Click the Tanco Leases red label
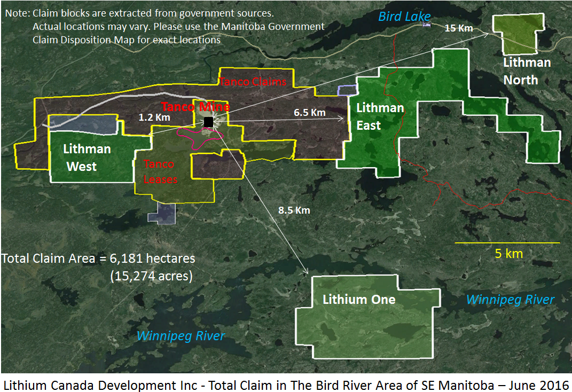Image resolution: width=572 pixels, height=392 pixels. [160, 171]
